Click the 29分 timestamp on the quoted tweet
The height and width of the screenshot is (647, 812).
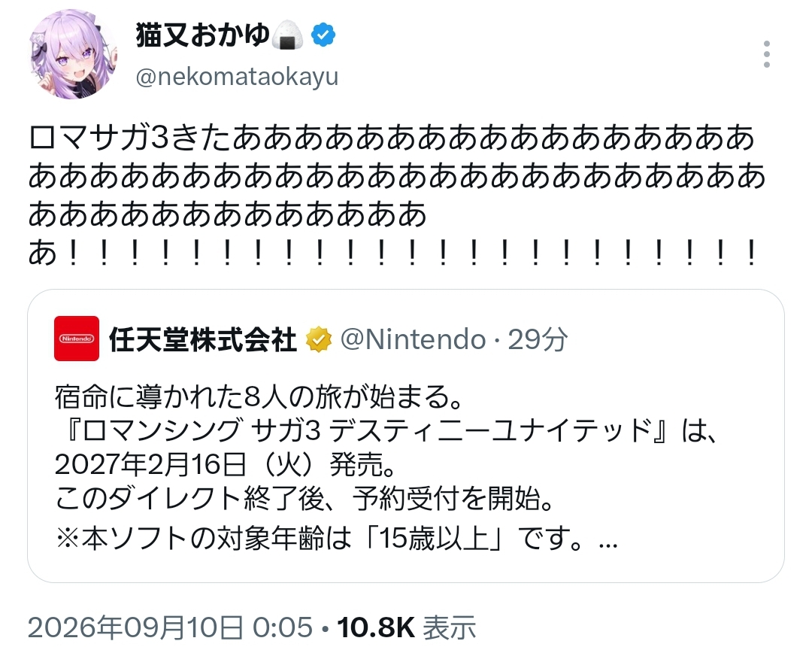click(x=538, y=339)
